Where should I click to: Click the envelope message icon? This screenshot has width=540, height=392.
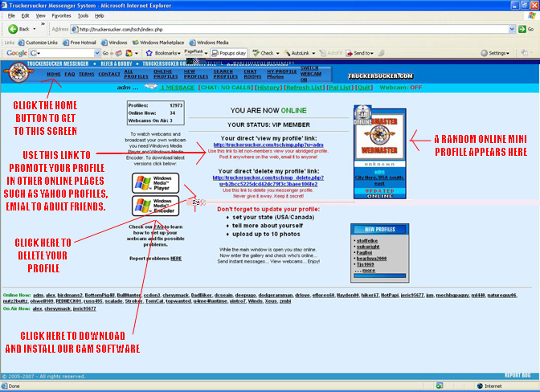[150, 87]
